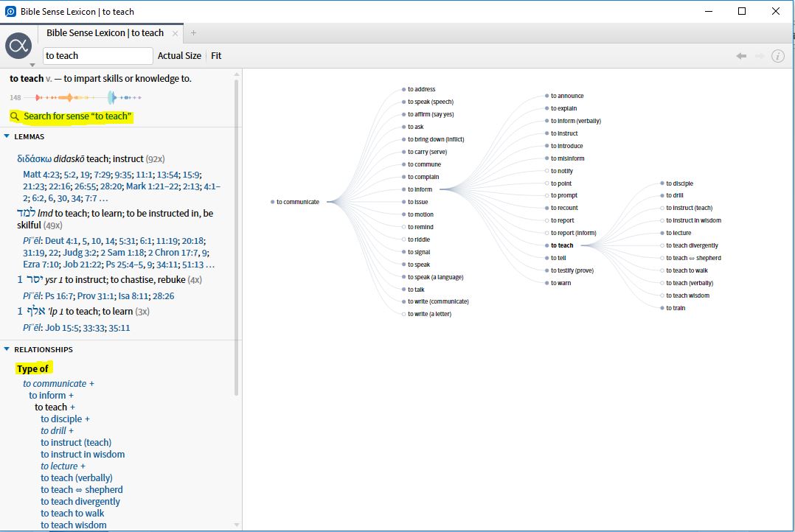
Task: Select 'to speak (speech)' node in graph
Action: pyautogui.click(x=428, y=102)
